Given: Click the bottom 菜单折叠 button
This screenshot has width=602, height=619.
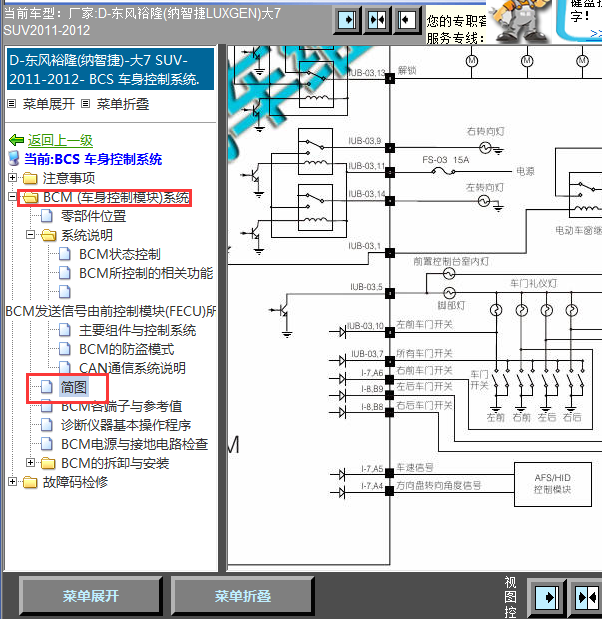Looking at the screenshot, I should point(242,596).
